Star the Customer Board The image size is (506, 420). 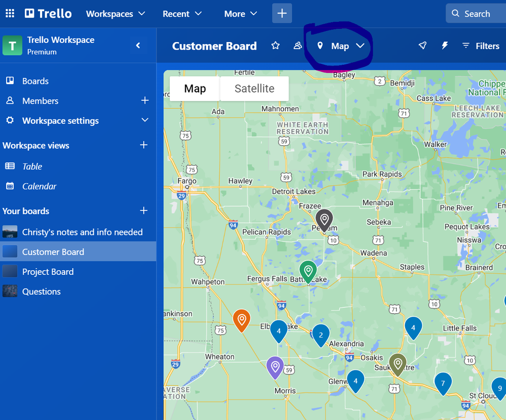275,46
